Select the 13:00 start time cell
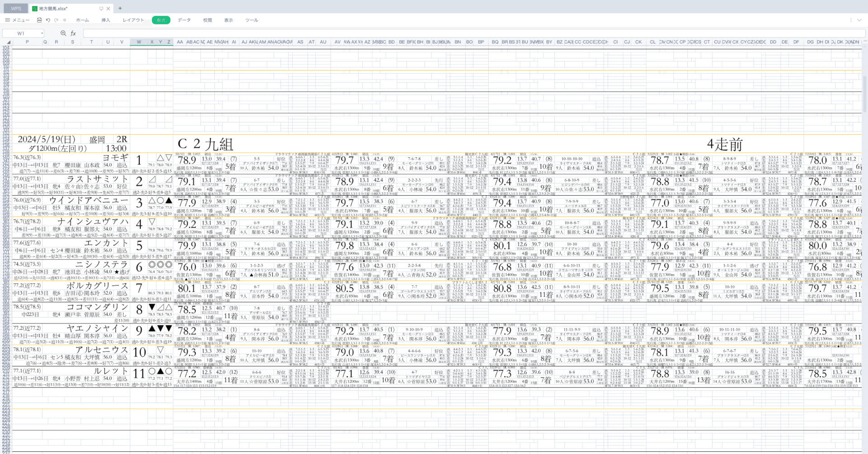 pos(116,149)
